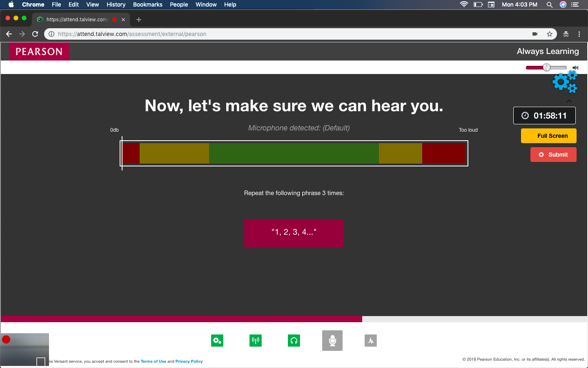Open Spotlight search magnifier icon
The width and height of the screenshot is (588, 368).
coord(550,4)
